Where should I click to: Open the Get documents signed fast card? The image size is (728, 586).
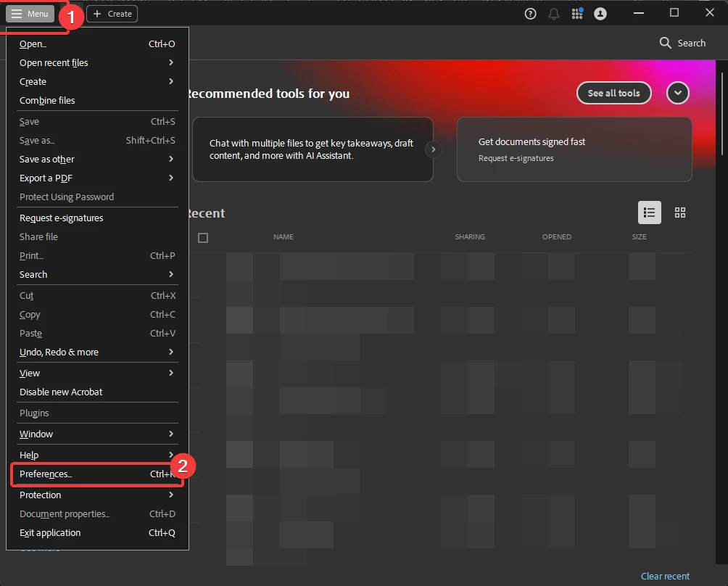tap(574, 149)
